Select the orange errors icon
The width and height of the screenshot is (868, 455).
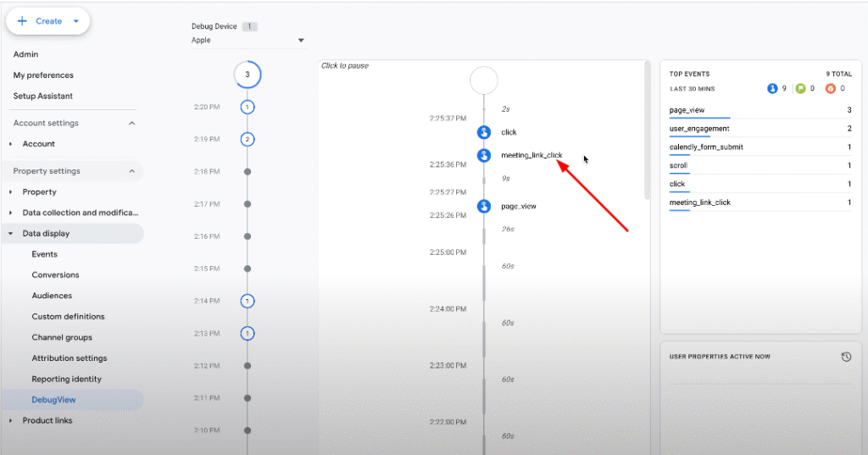pyautogui.click(x=831, y=89)
